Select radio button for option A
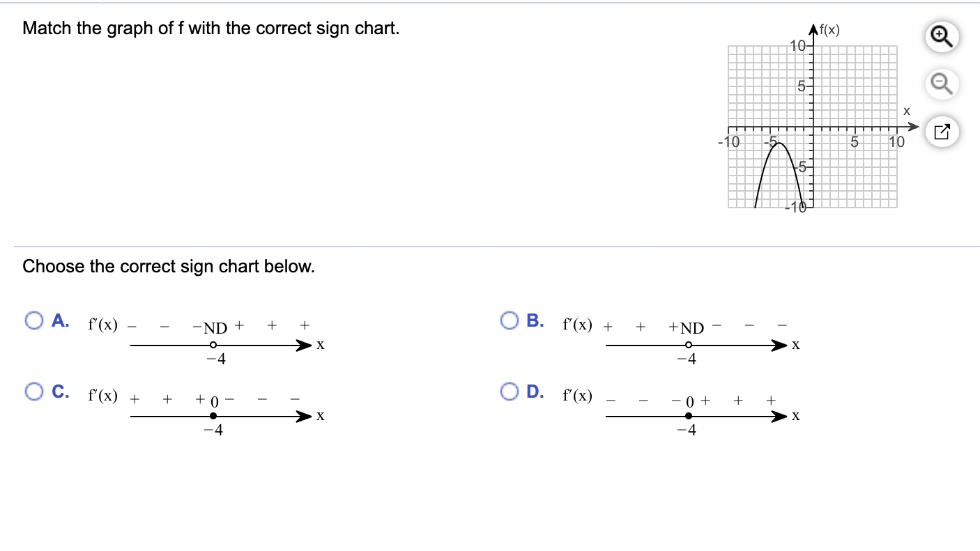Screen dimensions: 980x551 pyautogui.click(x=35, y=321)
